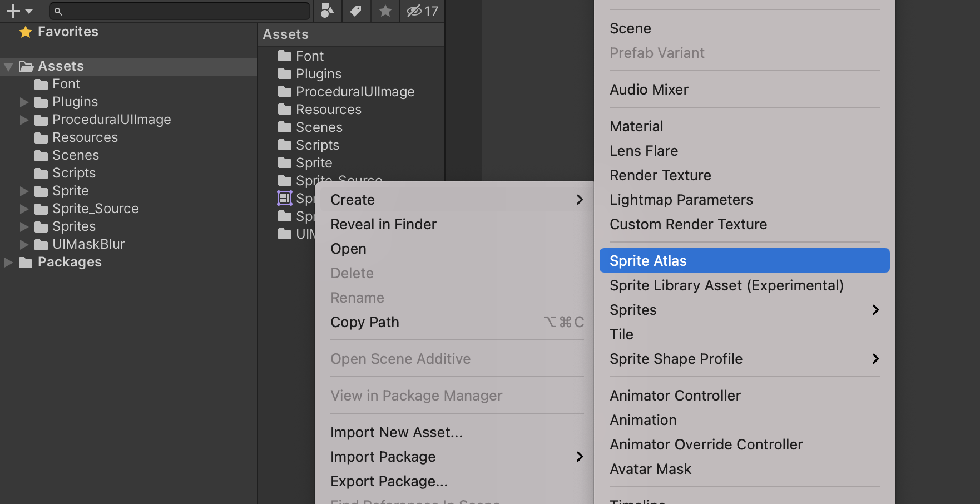
Task: Select Scripts folder icon in tree
Action: 41,174
